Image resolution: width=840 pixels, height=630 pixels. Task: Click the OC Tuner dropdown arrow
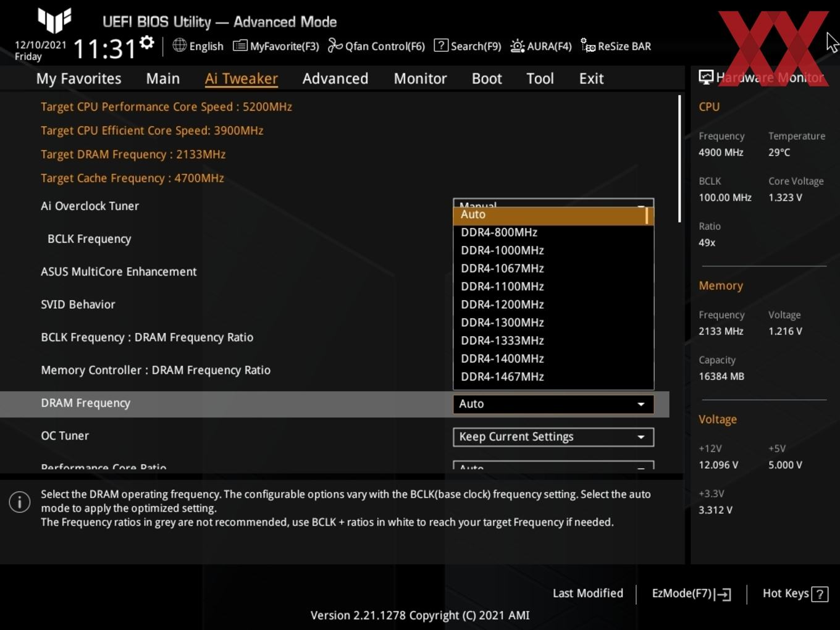641,437
